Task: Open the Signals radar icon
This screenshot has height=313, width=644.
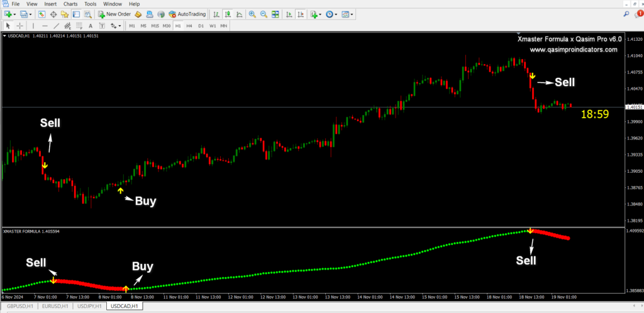Action: 161,14
